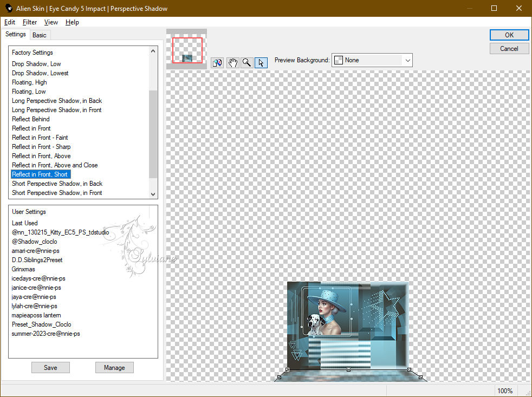Click the Alien Skin window logo icon
This screenshot has width=532, height=397.
tap(8, 8)
